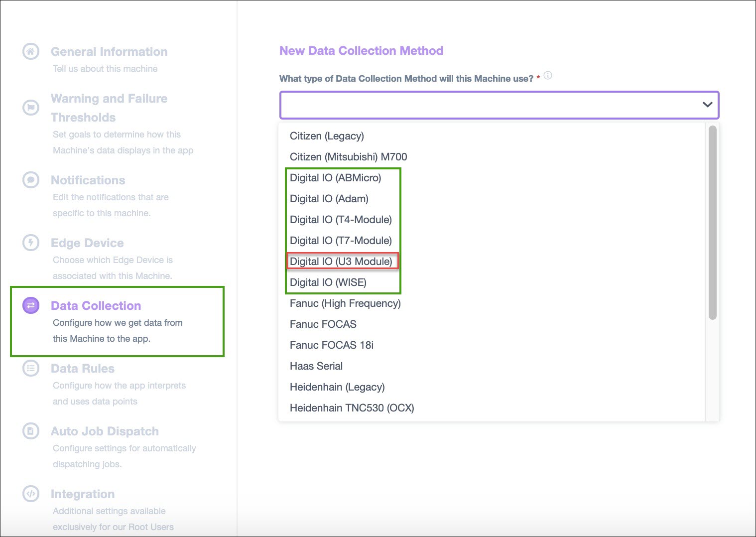Pick Heidenhain (Legacy) option

(x=337, y=387)
